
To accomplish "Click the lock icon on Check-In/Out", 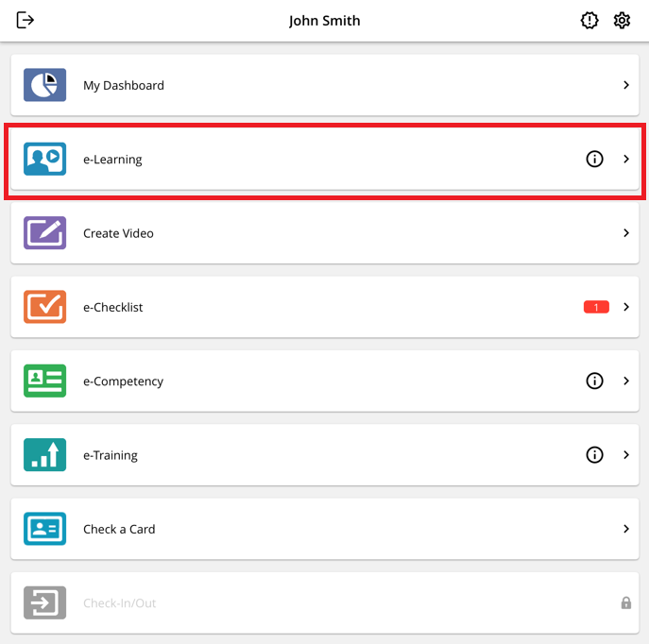I will [x=625, y=602].
